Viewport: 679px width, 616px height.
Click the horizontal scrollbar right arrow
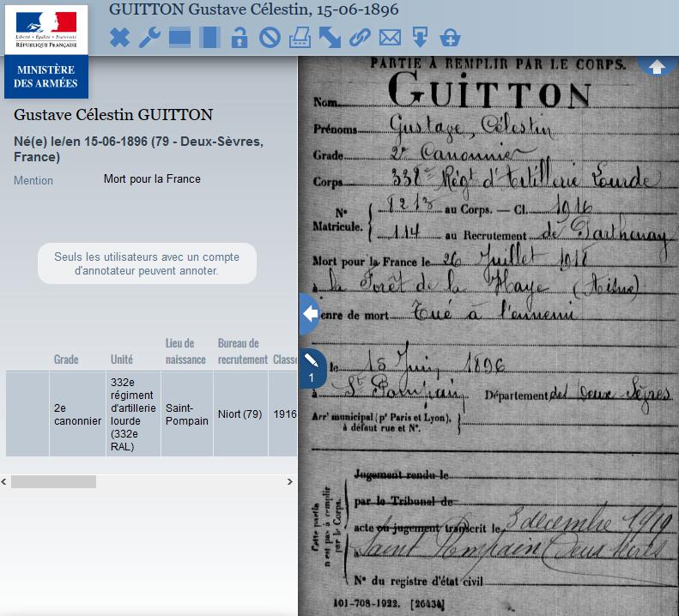(x=290, y=481)
